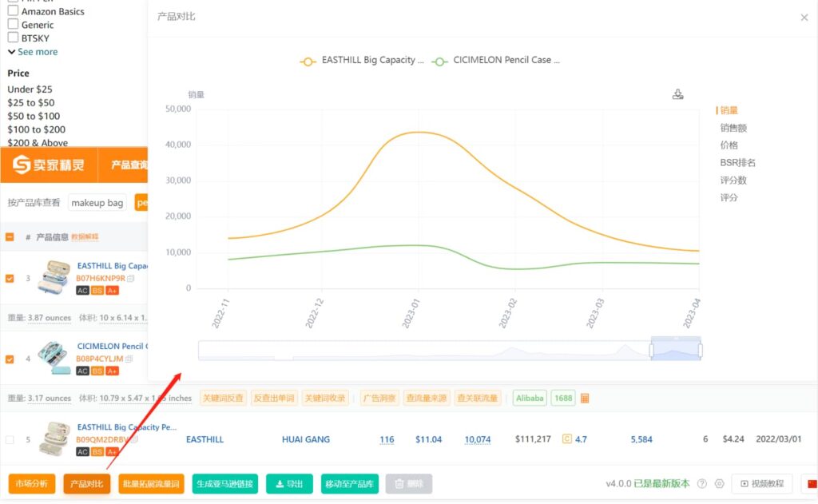818x504 pixels.
Task: Click 关键词收录 button
Action: pyautogui.click(x=325, y=398)
